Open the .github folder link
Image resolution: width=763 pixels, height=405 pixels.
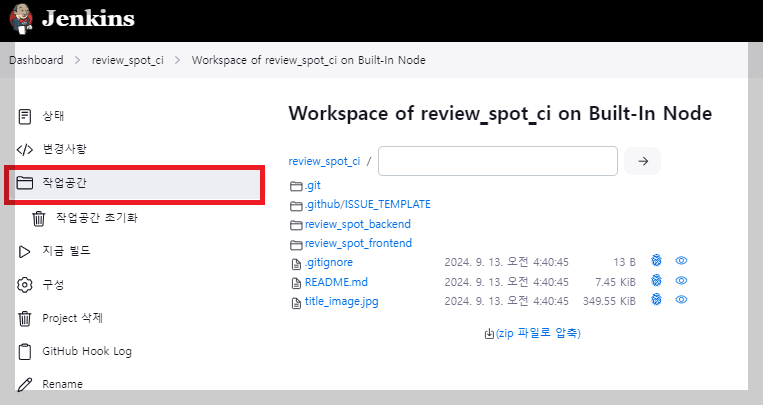[323, 204]
